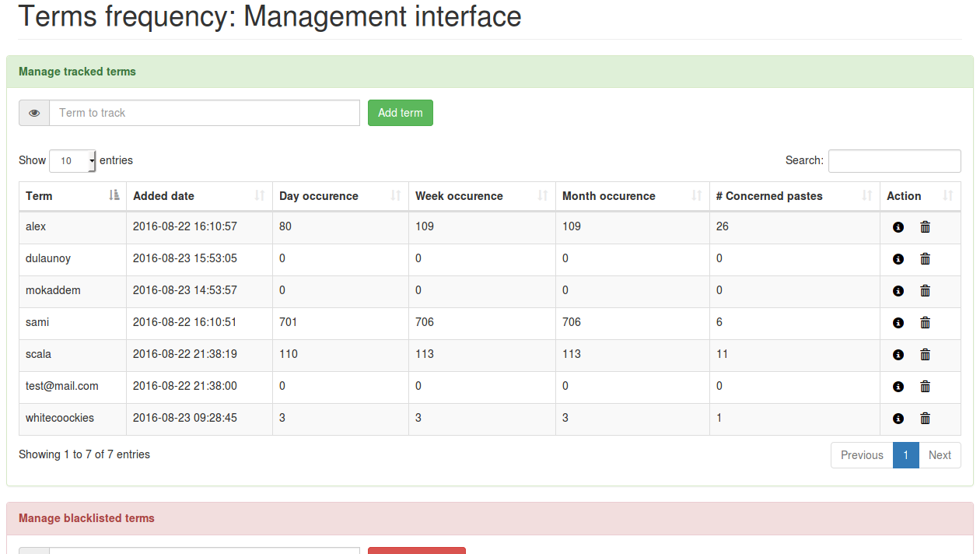Toggle the eye icon beside term input
The image size is (980, 554).
pyautogui.click(x=33, y=113)
